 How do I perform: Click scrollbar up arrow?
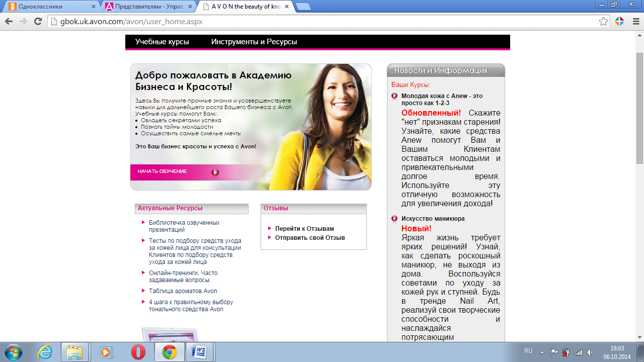(x=639, y=35)
